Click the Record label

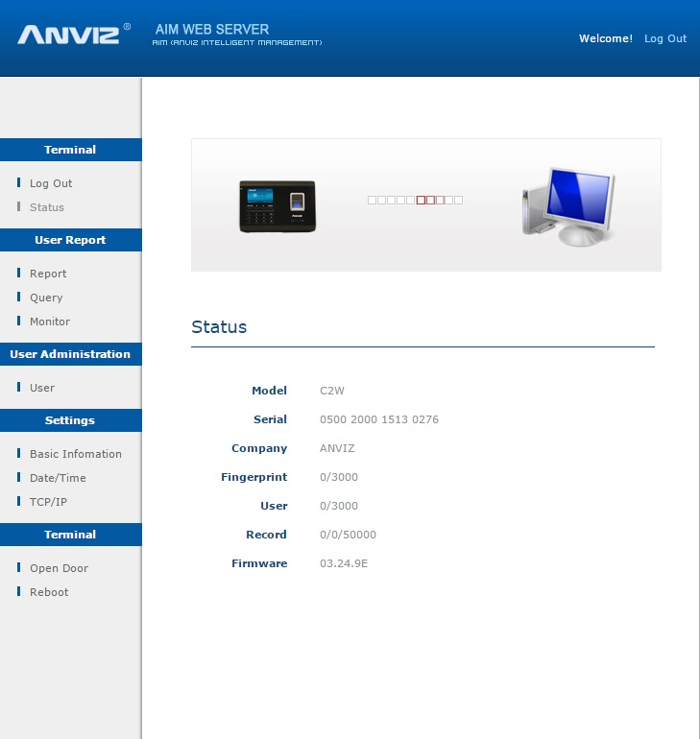pyautogui.click(x=266, y=535)
